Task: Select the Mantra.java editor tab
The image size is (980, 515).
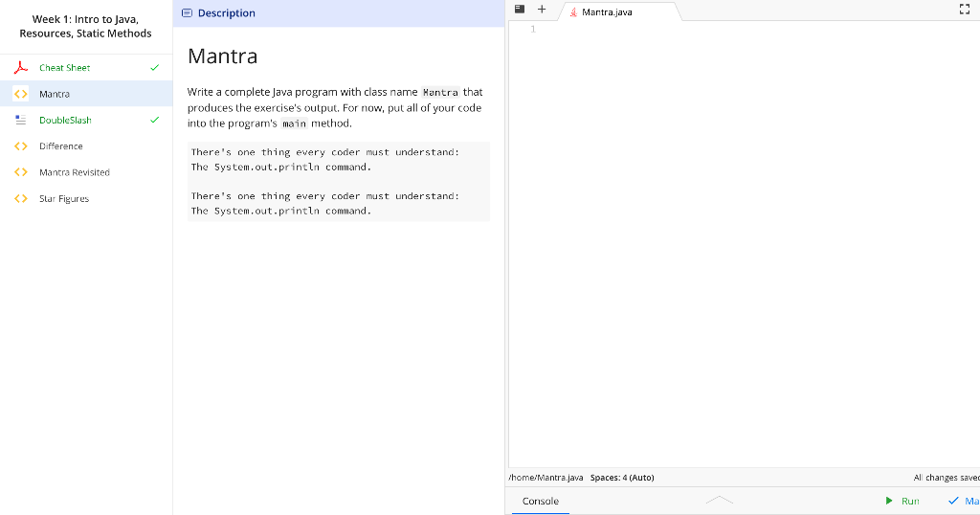Action: [619, 11]
